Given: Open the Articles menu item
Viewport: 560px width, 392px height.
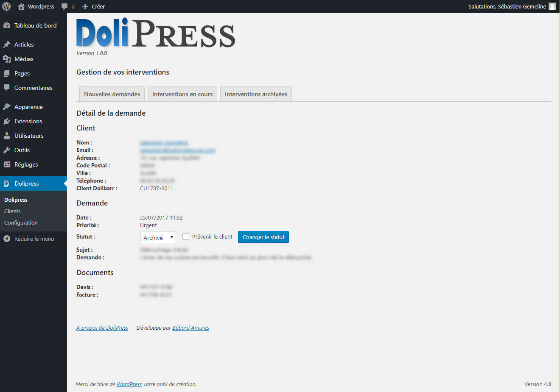Looking at the screenshot, I should coord(34,44).
